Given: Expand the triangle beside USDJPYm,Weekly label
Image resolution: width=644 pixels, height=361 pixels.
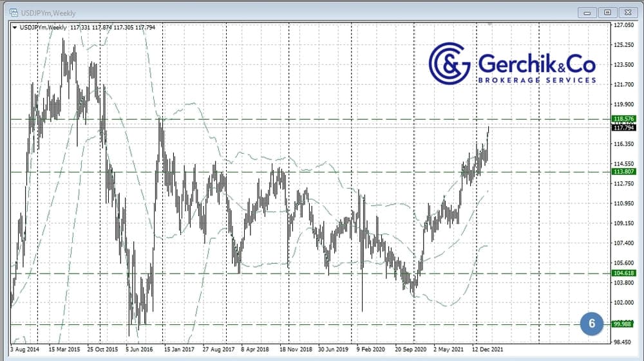Looking at the screenshot, I should click(x=15, y=27).
